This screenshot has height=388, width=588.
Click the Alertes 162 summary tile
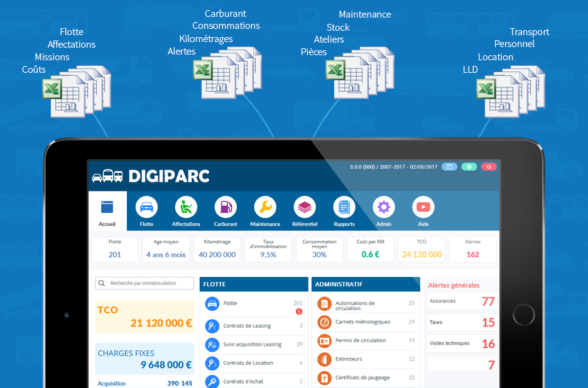coord(473,249)
